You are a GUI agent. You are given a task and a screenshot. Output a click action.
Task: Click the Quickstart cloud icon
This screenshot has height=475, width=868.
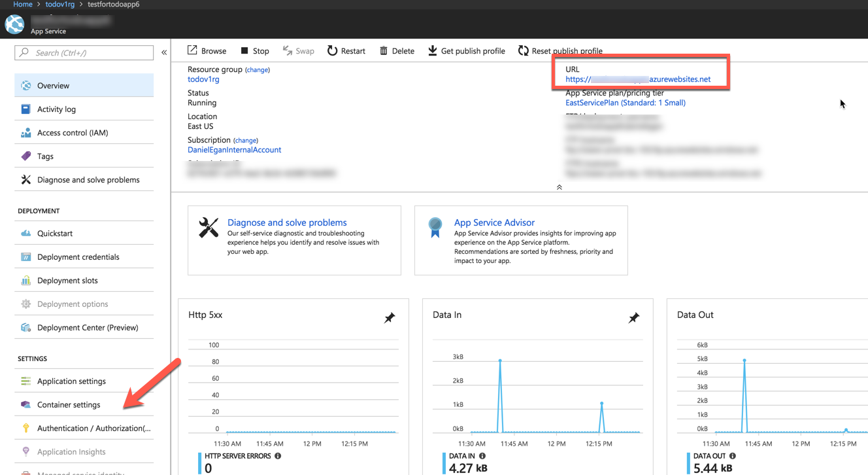click(x=26, y=234)
